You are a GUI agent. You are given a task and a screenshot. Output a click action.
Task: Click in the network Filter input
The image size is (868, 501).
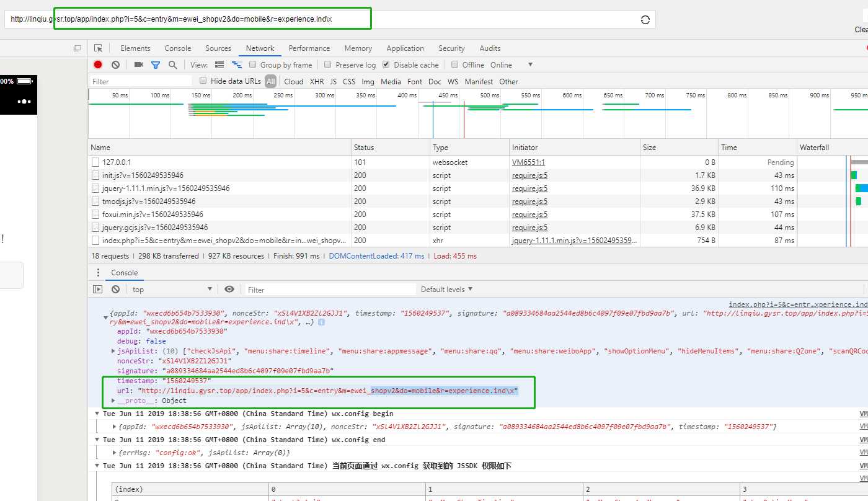point(141,81)
